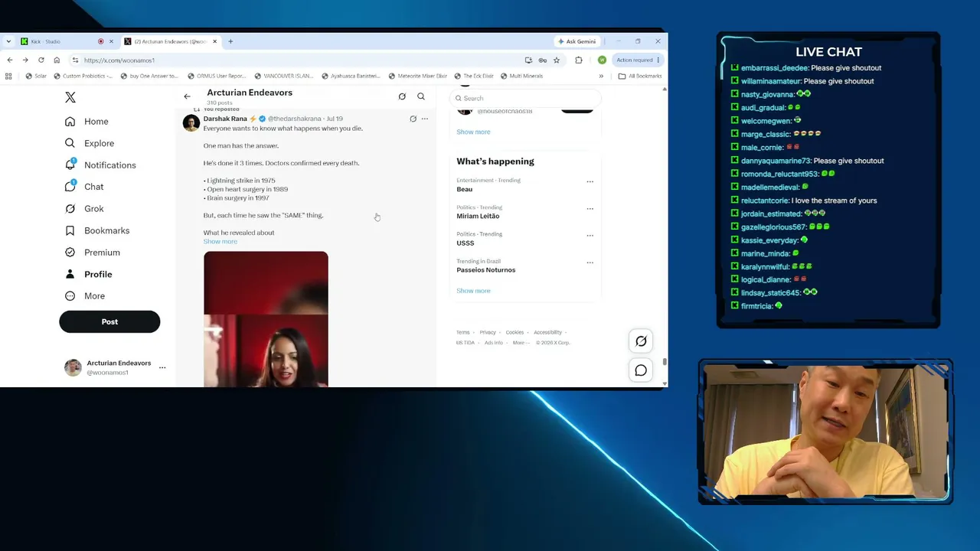
Task: Open a new browser tab
Action: (x=230, y=41)
